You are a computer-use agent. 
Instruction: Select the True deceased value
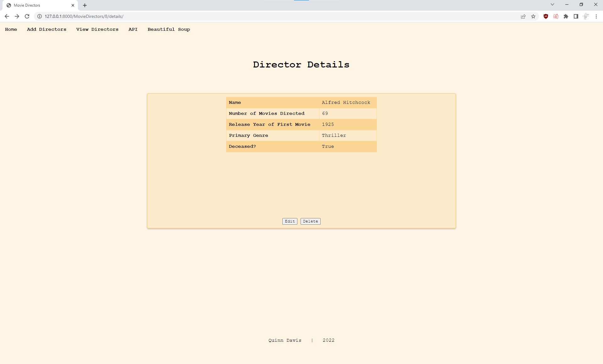click(x=348, y=147)
